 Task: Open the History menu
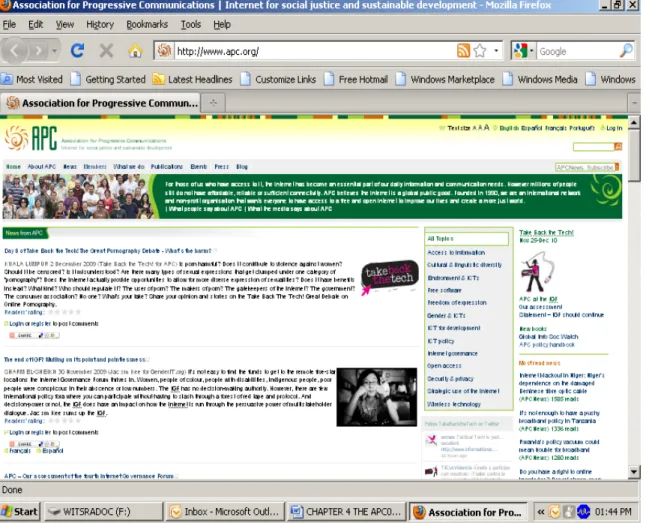point(100,25)
